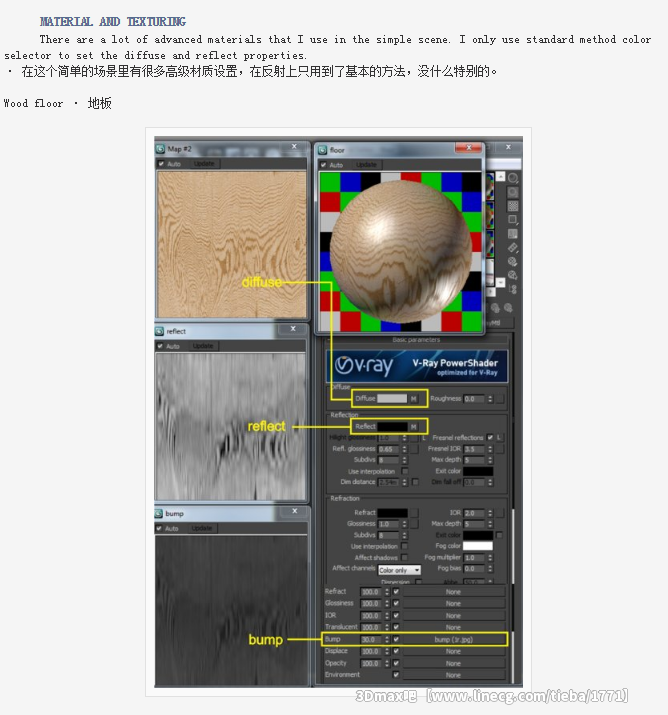Image resolution: width=668 pixels, height=715 pixels.
Task: Click Roughness map slot button
Action: tap(500, 399)
